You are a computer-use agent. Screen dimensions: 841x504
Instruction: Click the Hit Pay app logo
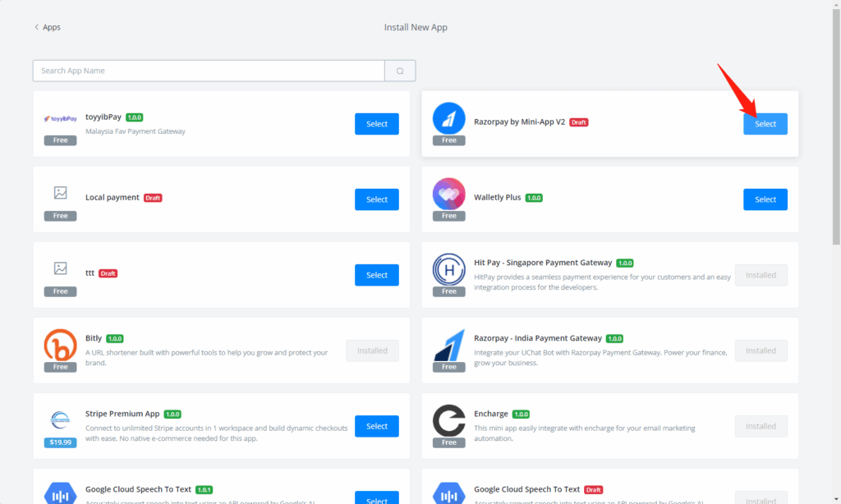(x=448, y=269)
